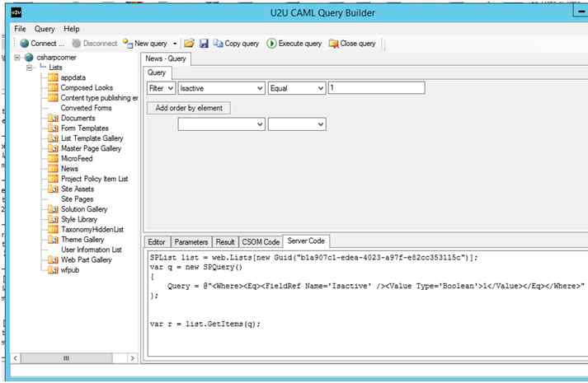The width and height of the screenshot is (588, 383).
Task: Click the Project Policy Item List icon
Action: (53, 179)
